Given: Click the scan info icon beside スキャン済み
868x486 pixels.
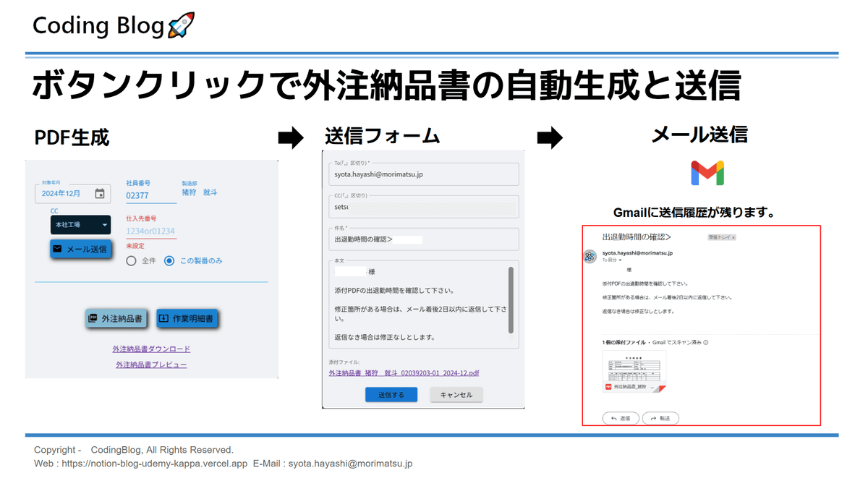Looking at the screenshot, I should pos(706,343).
